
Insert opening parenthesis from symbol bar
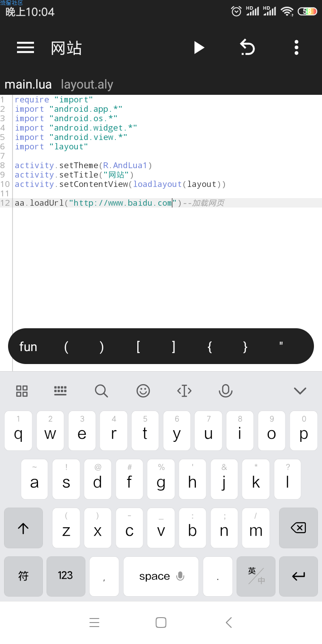click(66, 347)
